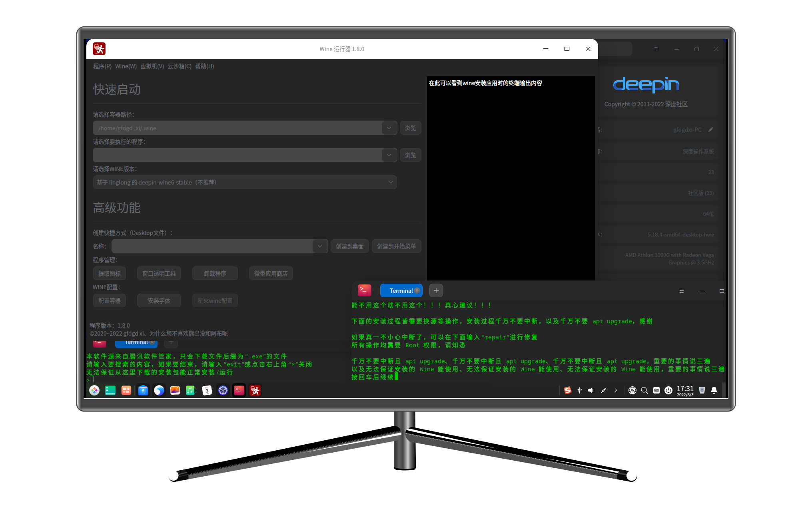
Task: Click the Wine runner icon in dock
Action: click(x=255, y=390)
